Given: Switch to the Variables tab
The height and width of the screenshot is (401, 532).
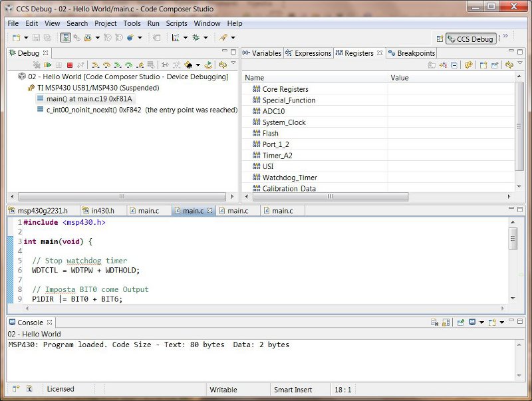Looking at the screenshot, I should point(262,53).
